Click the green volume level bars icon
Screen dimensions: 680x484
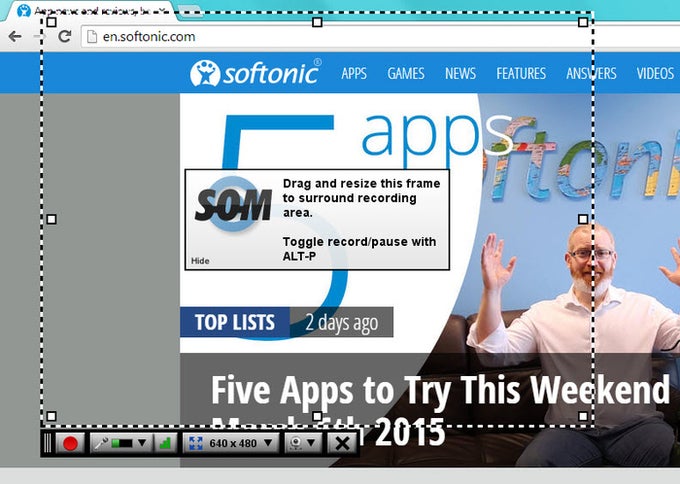[165, 443]
